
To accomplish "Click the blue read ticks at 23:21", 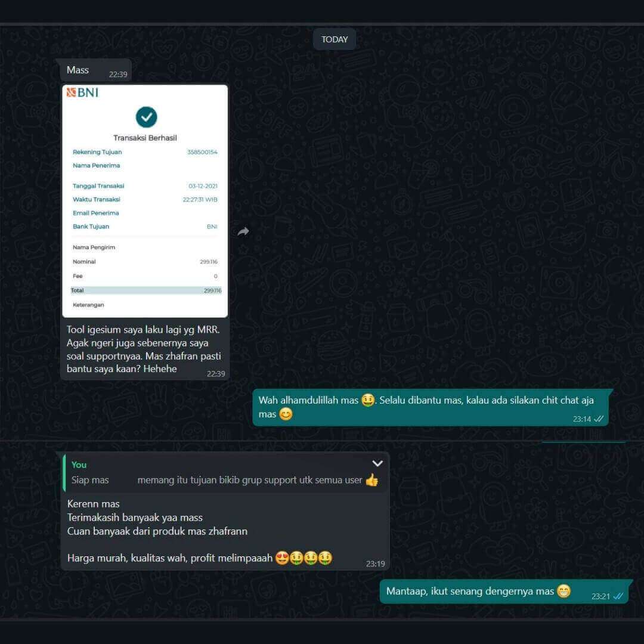I will (618, 596).
